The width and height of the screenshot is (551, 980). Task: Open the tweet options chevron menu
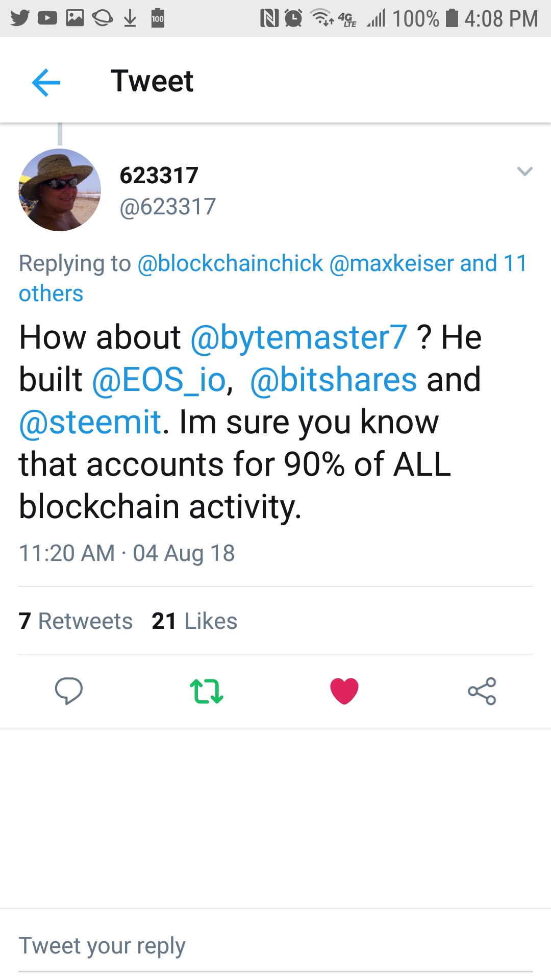(x=524, y=171)
